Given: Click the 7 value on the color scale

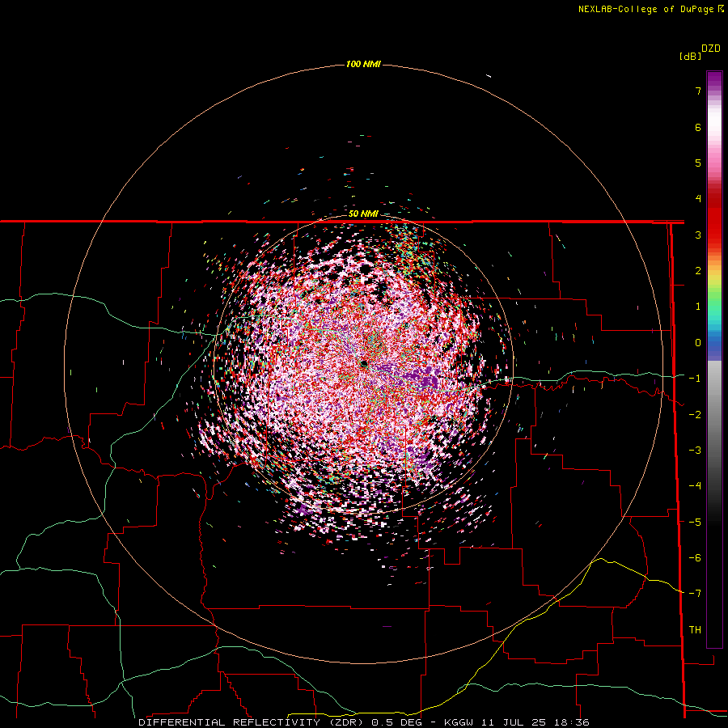Looking at the screenshot, I should [698, 91].
